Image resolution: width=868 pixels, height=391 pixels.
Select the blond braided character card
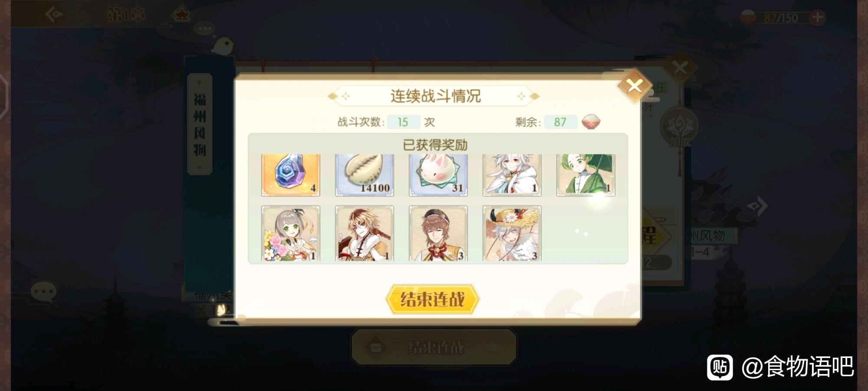tap(365, 234)
